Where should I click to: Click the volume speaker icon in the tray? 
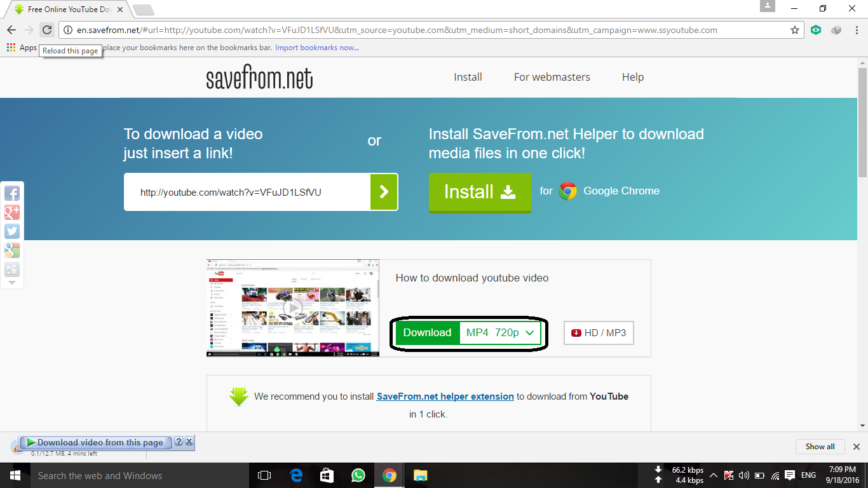pos(743,475)
